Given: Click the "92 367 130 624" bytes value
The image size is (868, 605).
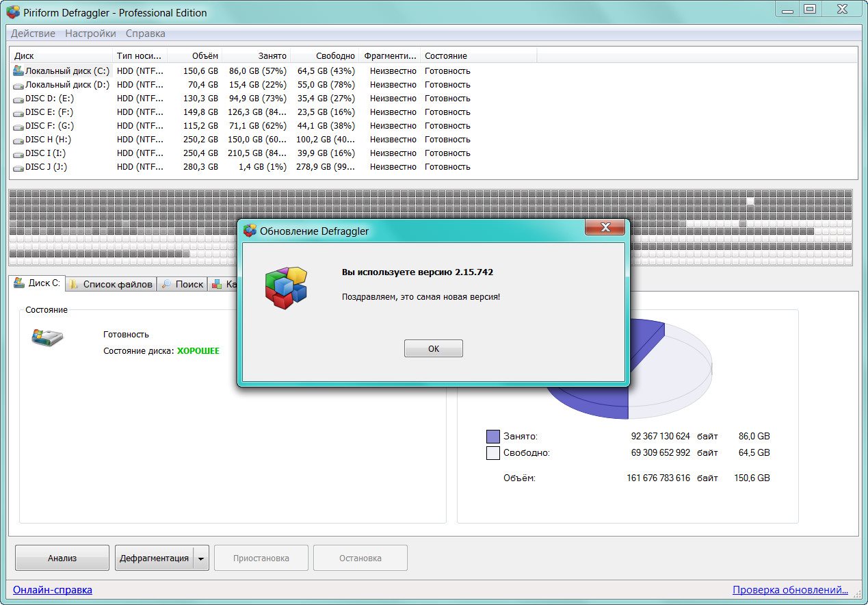Looking at the screenshot, I should 660,436.
